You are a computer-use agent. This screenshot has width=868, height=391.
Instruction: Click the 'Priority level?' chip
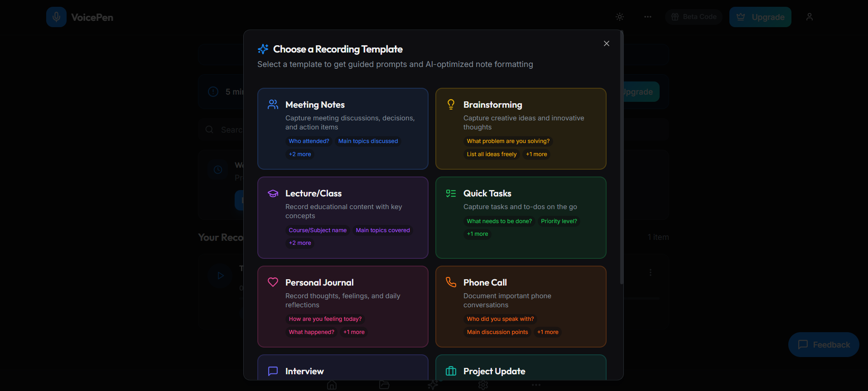[x=559, y=221]
